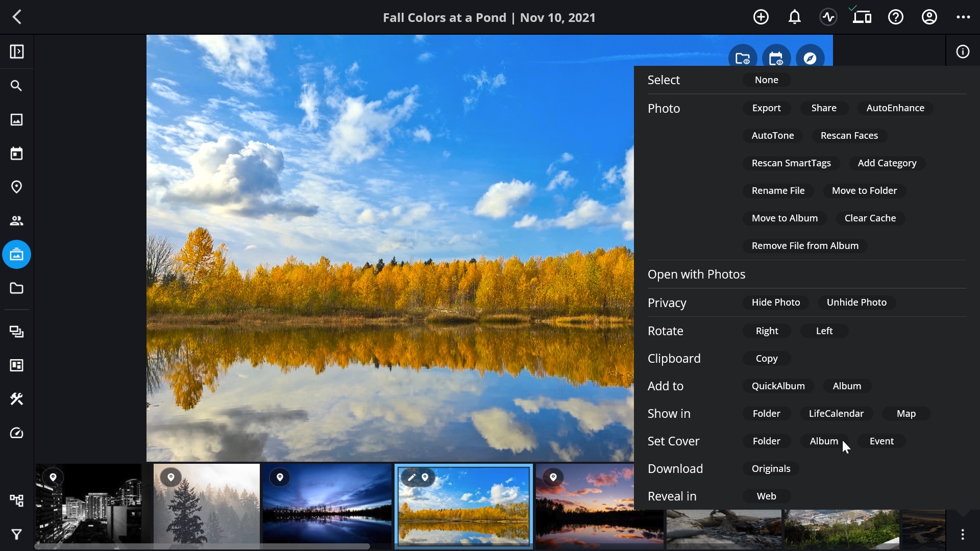Open the speed gauge icon
980x551 pixels.
(x=17, y=433)
